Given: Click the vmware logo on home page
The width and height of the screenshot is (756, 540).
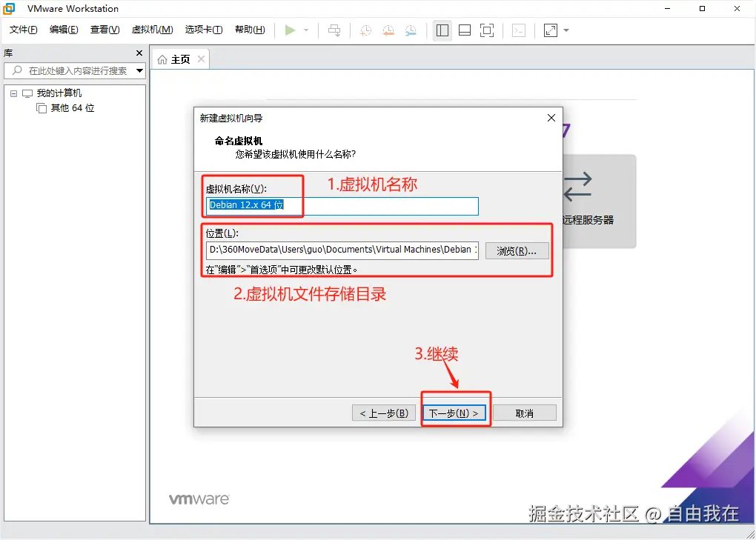Looking at the screenshot, I should coord(199,499).
